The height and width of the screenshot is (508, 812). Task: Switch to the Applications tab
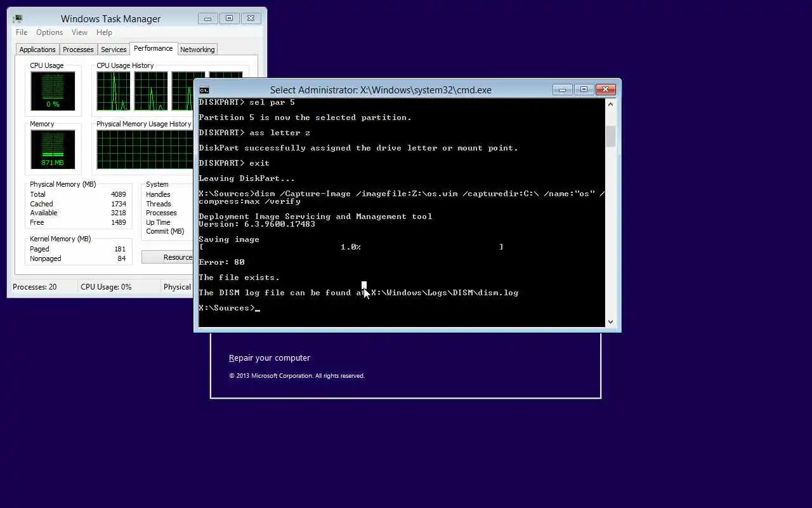(x=37, y=50)
